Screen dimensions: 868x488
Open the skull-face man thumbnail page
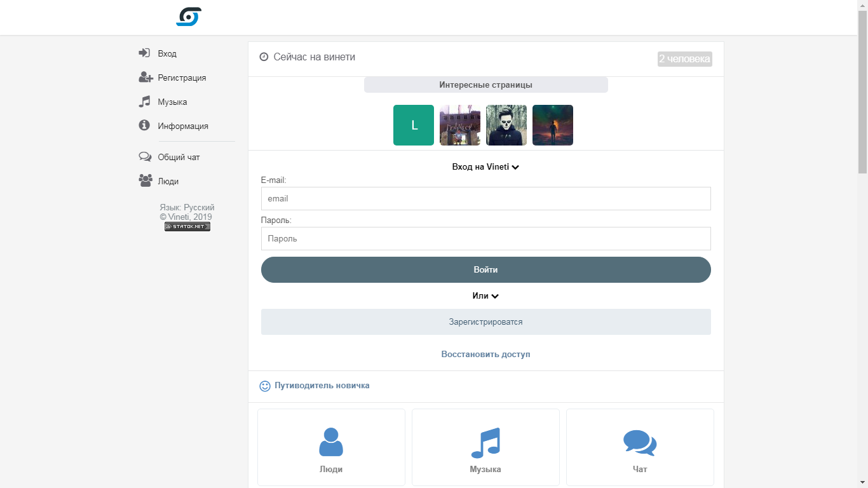click(x=506, y=125)
